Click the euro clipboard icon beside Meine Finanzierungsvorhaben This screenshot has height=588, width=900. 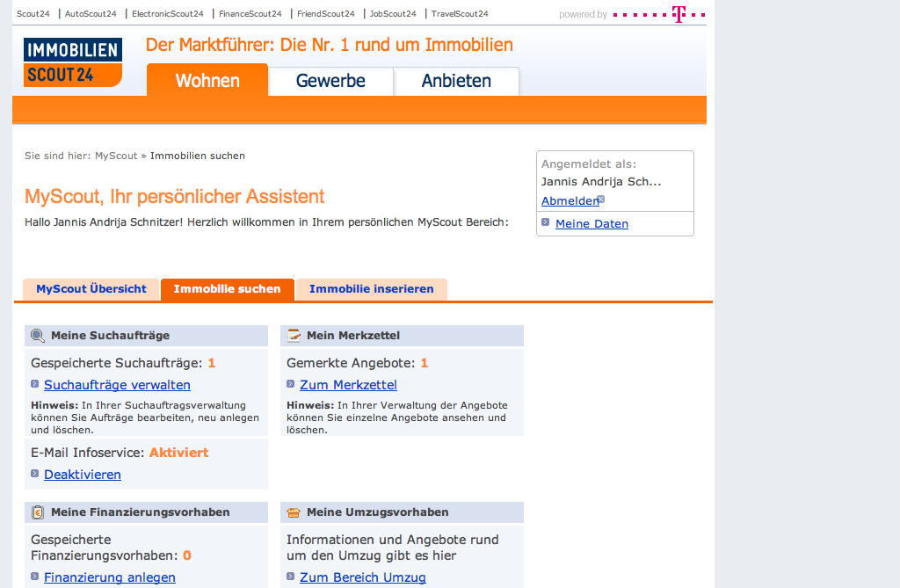tap(38, 512)
